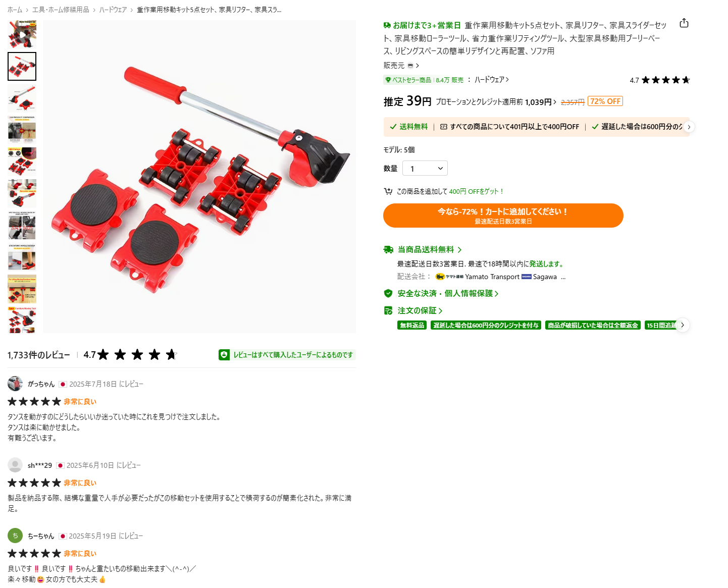The height and width of the screenshot is (588, 728).
Task: Click the Yamato Transport logo
Action: point(449,277)
